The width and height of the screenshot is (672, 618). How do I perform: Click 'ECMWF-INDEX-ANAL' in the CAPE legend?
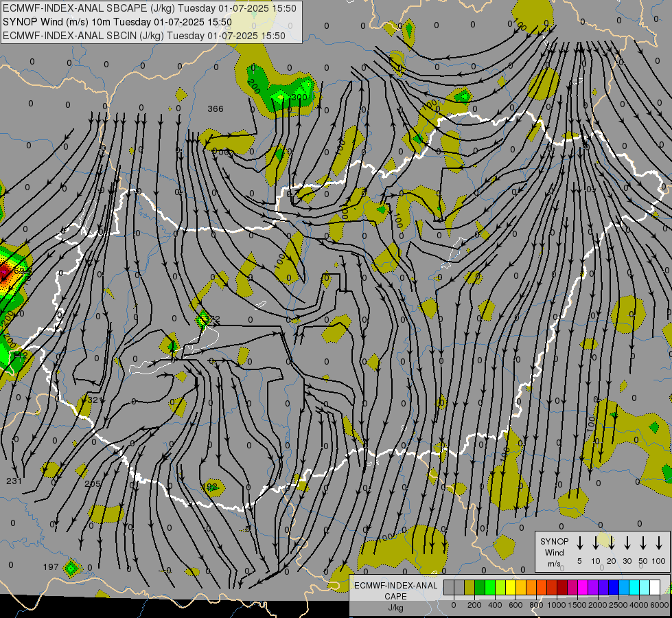[x=395, y=586]
